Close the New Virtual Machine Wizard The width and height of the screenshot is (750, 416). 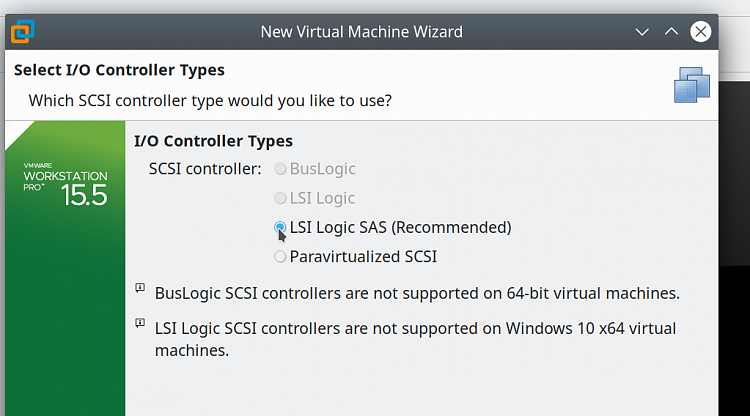tap(700, 32)
